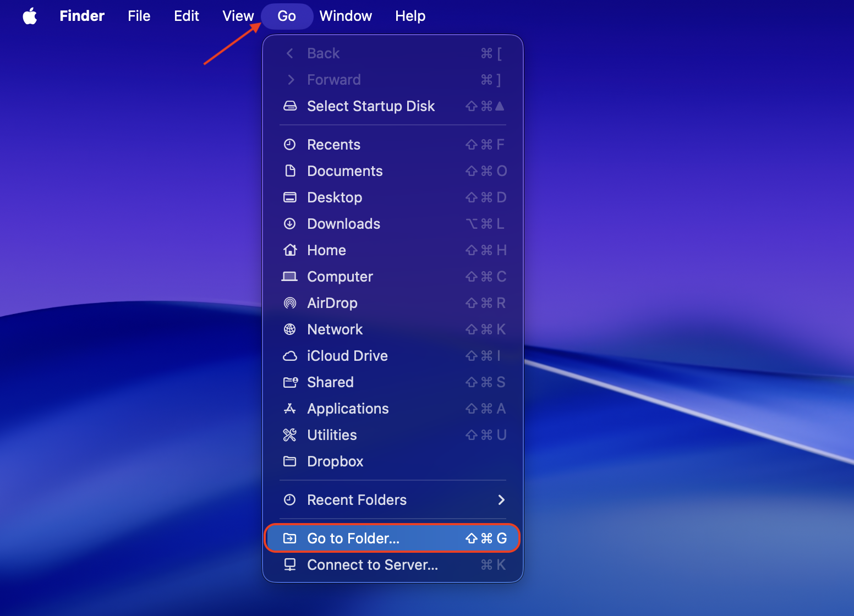Viewport: 854px width, 616px height.
Task: Open the Apple menu icon
Action: pos(30,16)
